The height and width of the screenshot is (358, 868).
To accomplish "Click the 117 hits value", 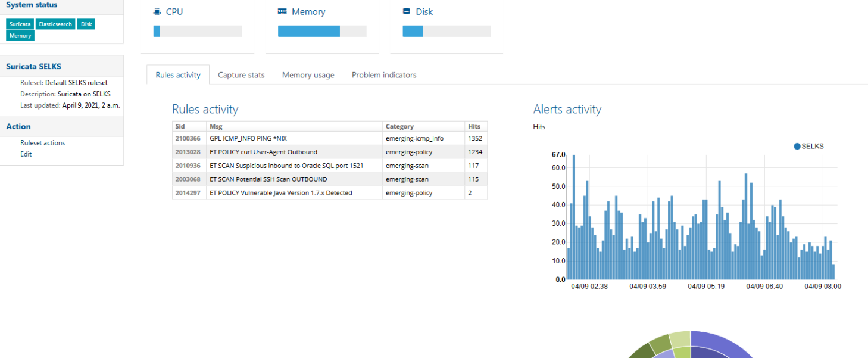I will (473, 166).
